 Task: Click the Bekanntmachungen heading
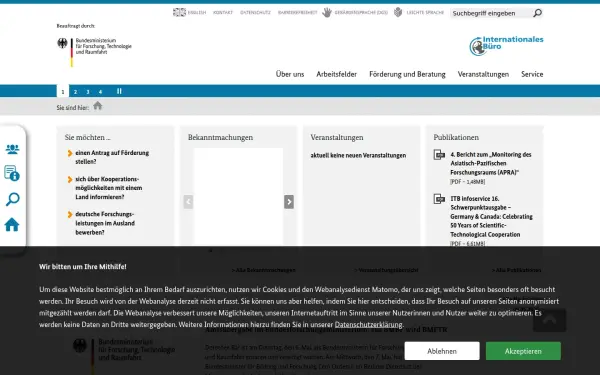click(220, 137)
